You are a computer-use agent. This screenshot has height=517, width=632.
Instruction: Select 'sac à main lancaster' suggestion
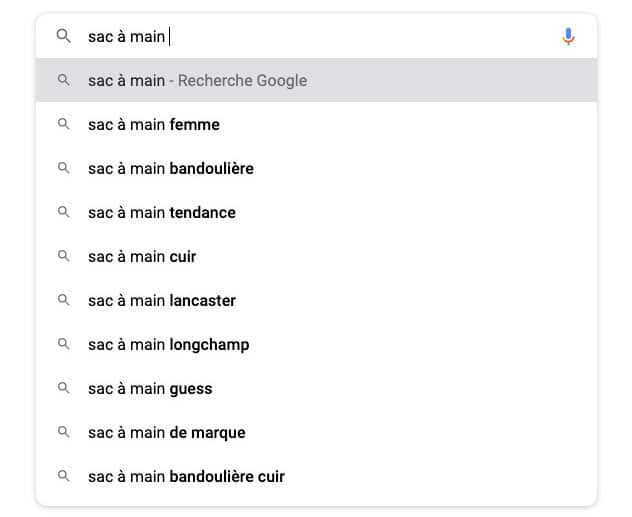[x=316, y=300]
